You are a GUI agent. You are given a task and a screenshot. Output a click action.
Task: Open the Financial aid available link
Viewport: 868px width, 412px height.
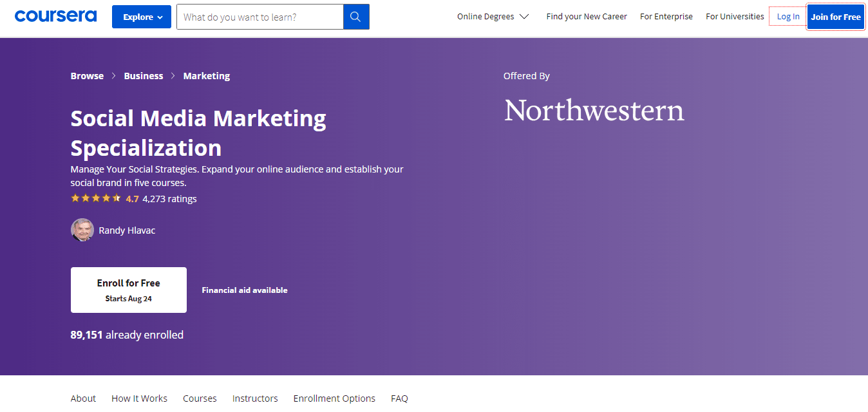[x=245, y=290]
